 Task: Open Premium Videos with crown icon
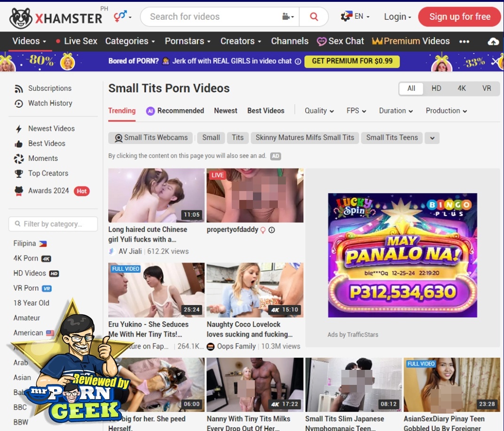411,41
